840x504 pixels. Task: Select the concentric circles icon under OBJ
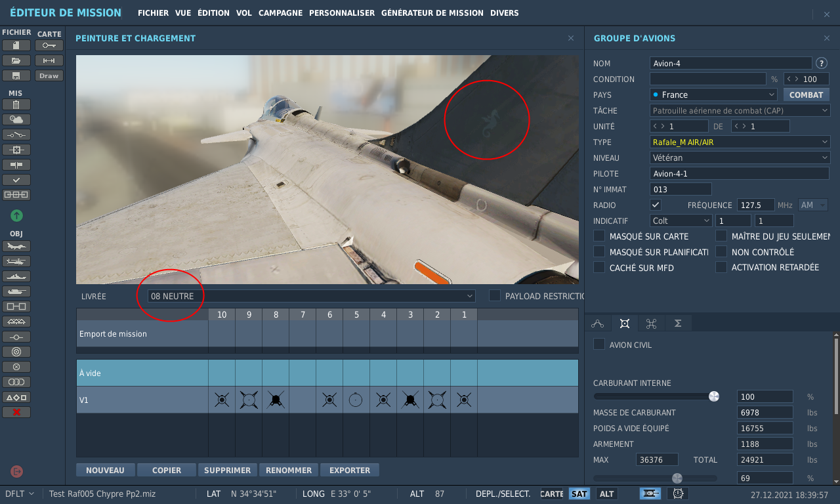tap(16, 352)
